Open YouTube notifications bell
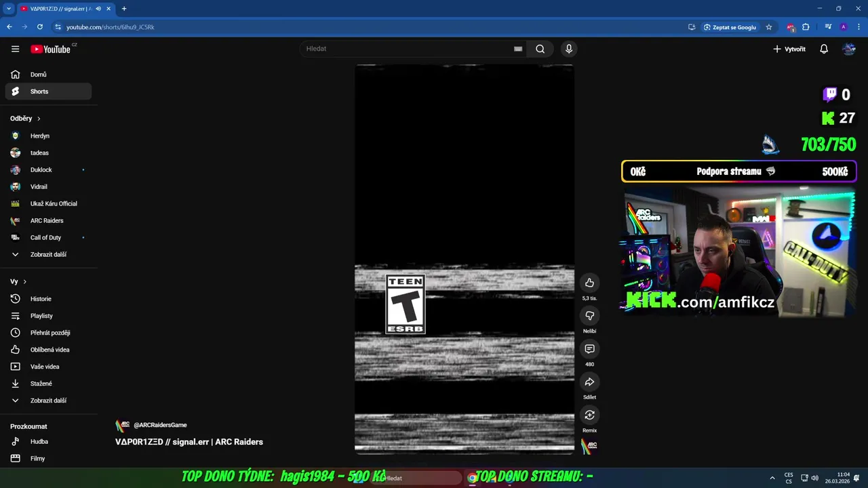This screenshot has height=488, width=868. (824, 49)
